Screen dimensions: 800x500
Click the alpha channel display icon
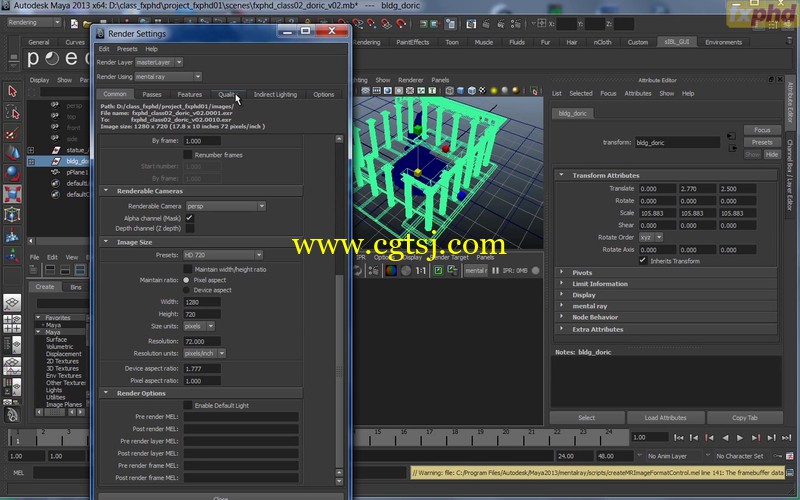coord(406,270)
